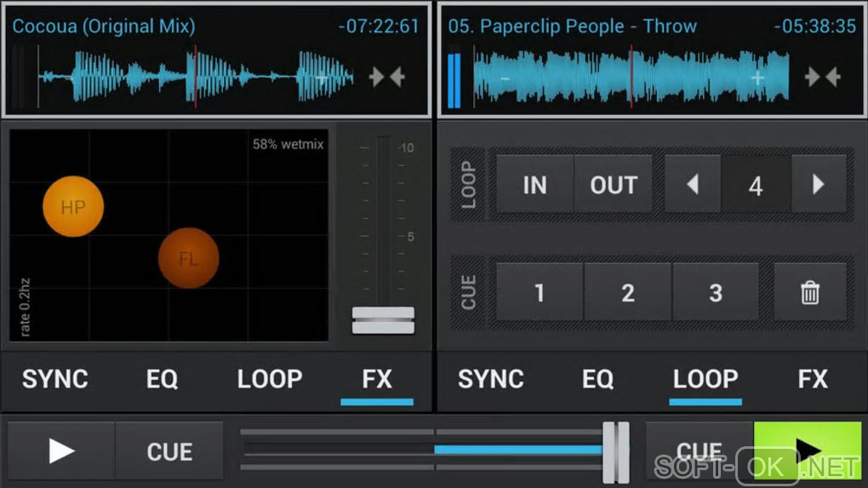The image size is (868, 488).
Task: Click the 58% wetmix label
Action: point(288,145)
